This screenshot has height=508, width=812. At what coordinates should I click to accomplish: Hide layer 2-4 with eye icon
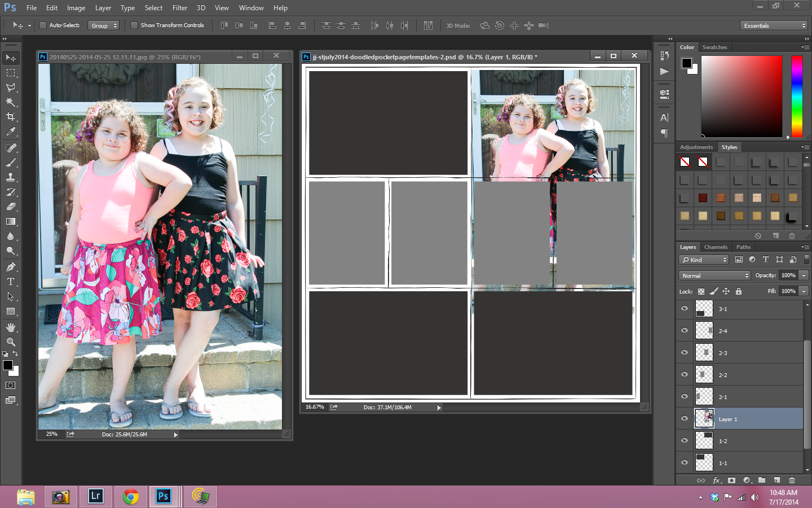click(x=685, y=331)
